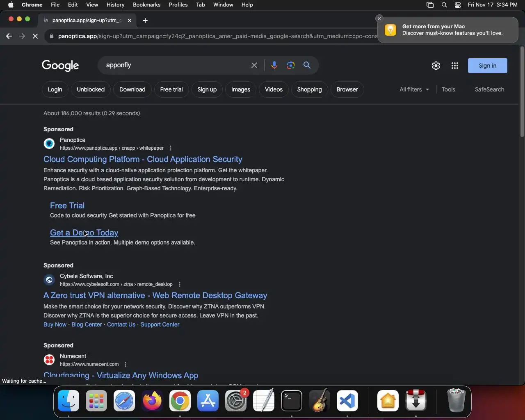Go to Google home via logo

point(60,66)
